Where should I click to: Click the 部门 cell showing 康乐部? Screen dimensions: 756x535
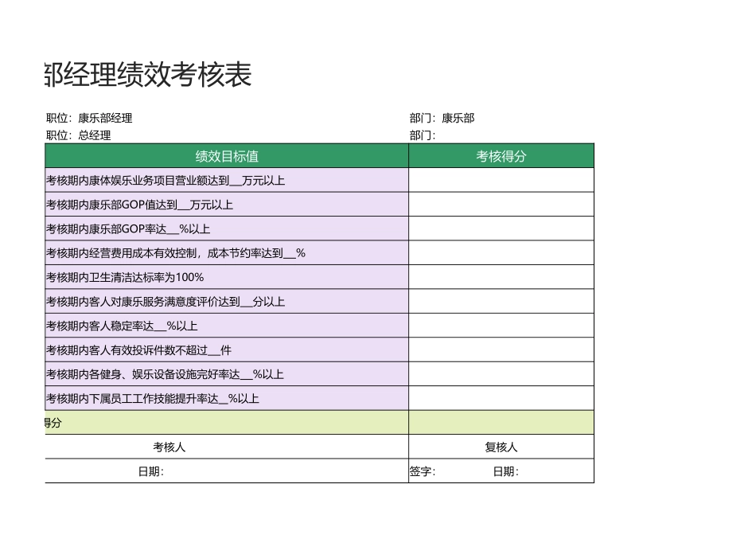point(442,117)
